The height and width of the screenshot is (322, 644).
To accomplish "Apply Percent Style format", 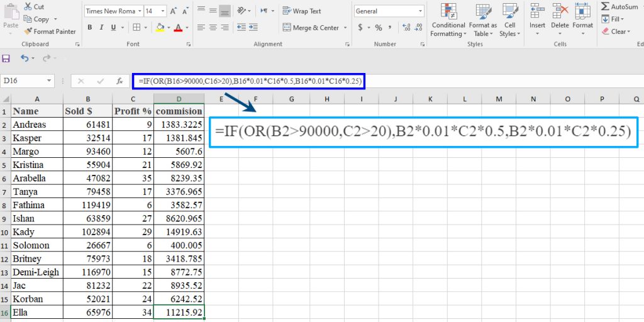I will [x=378, y=28].
